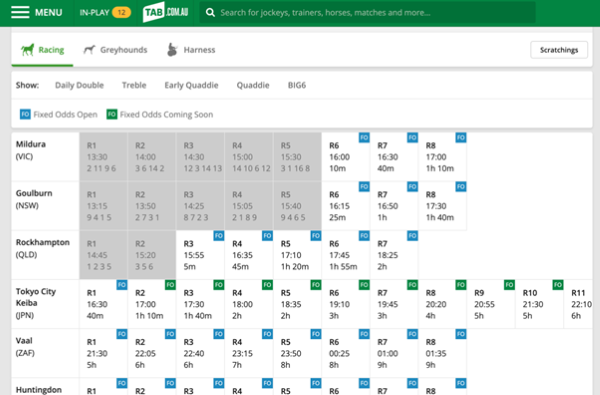Click FO badge on Rockhampton R3
Screen dimensions: 600x395
218,235
